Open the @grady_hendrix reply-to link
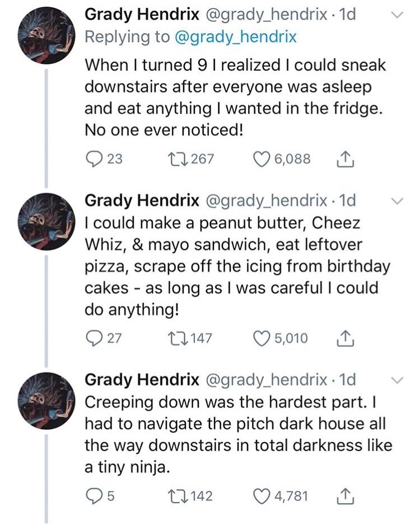Viewport: 420px width, 529px height. (x=236, y=38)
